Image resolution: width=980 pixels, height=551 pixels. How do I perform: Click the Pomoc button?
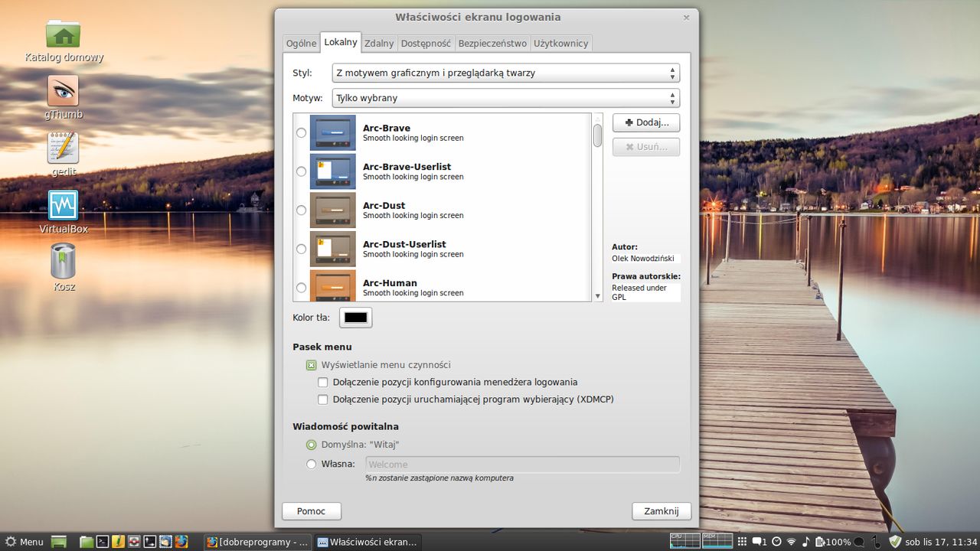coord(312,511)
